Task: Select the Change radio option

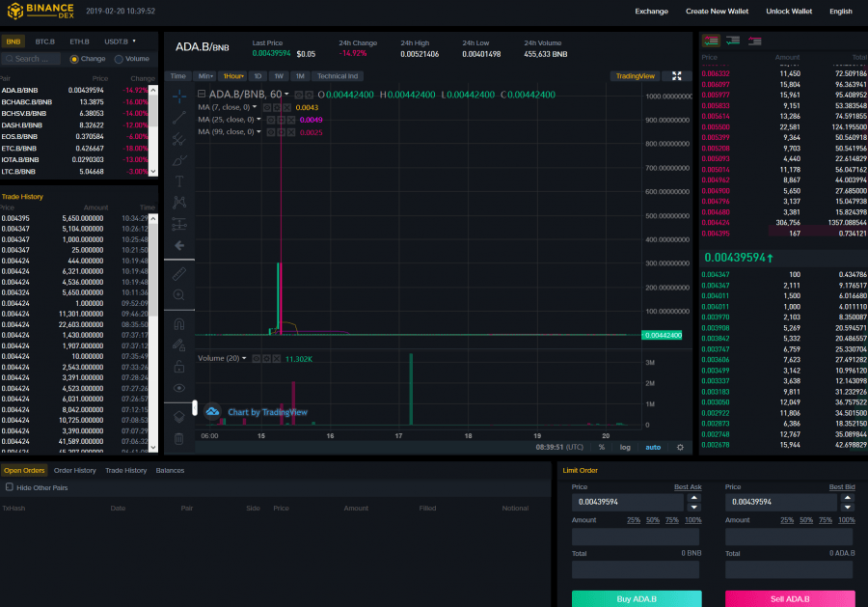Action: 74,59
